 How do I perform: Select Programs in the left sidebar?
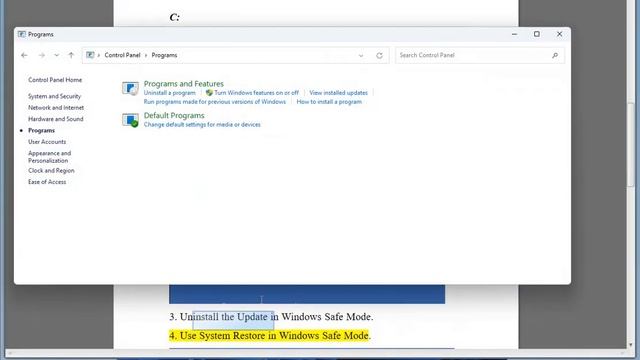(x=41, y=131)
